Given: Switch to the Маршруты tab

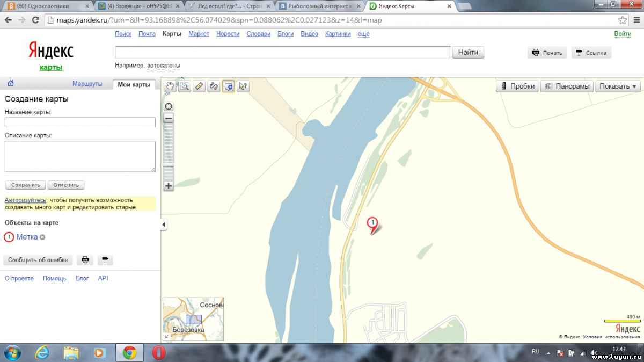Looking at the screenshot, I should (87, 84).
